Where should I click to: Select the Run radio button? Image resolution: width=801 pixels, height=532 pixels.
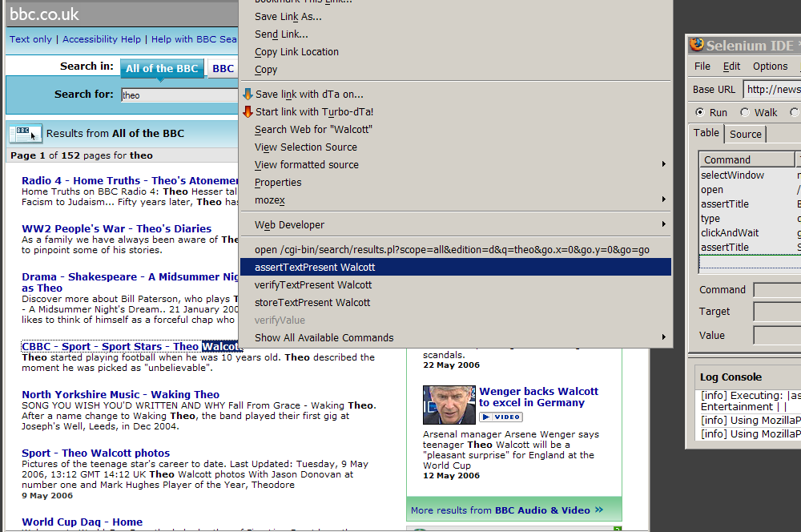point(700,112)
